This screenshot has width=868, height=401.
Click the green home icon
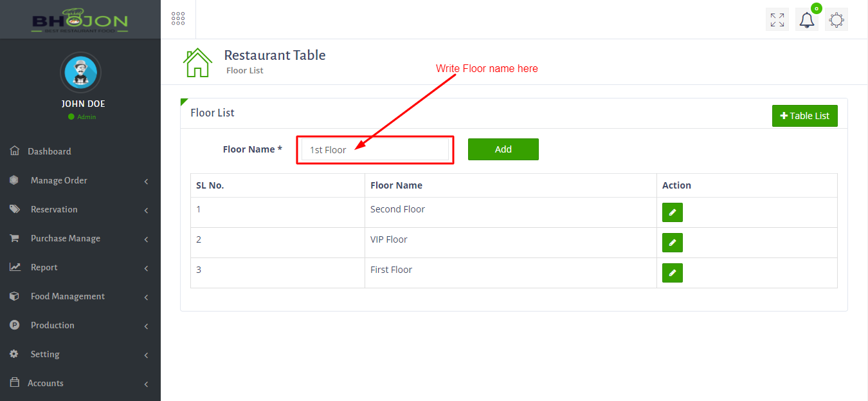click(197, 62)
